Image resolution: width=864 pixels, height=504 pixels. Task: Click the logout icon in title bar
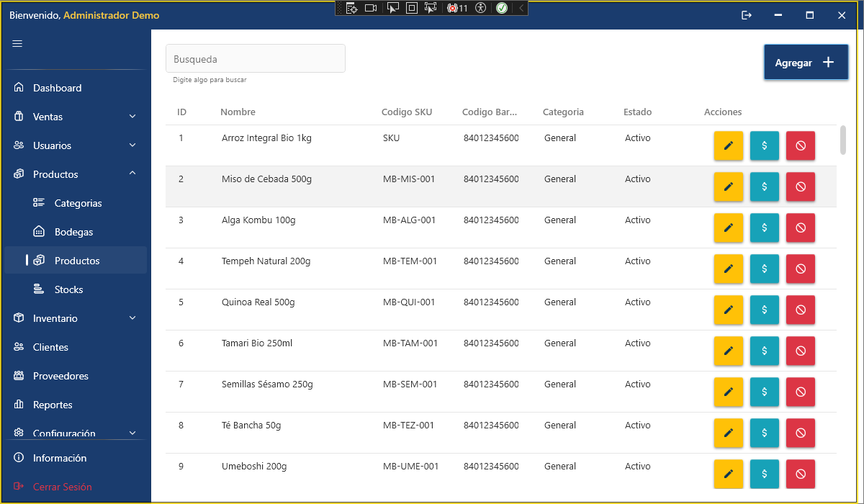(747, 15)
